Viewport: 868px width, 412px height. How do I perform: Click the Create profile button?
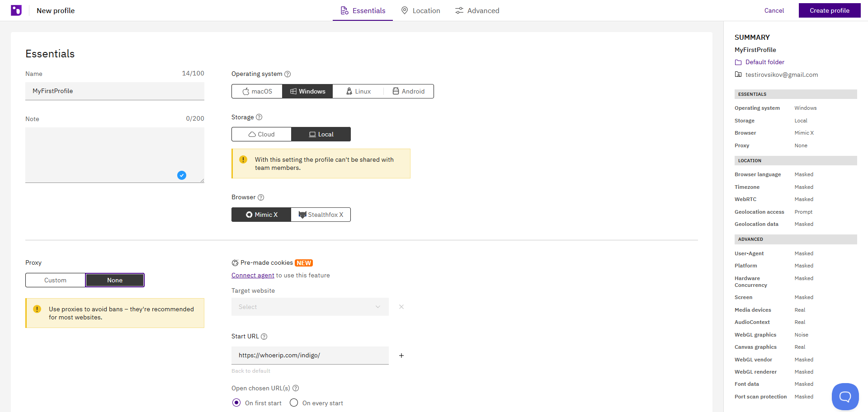(x=829, y=10)
